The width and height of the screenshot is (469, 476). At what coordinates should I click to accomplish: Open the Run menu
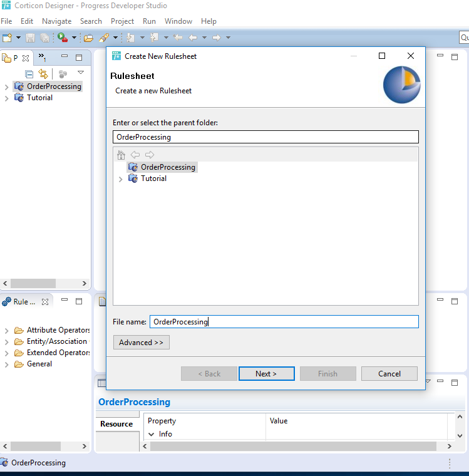click(149, 21)
